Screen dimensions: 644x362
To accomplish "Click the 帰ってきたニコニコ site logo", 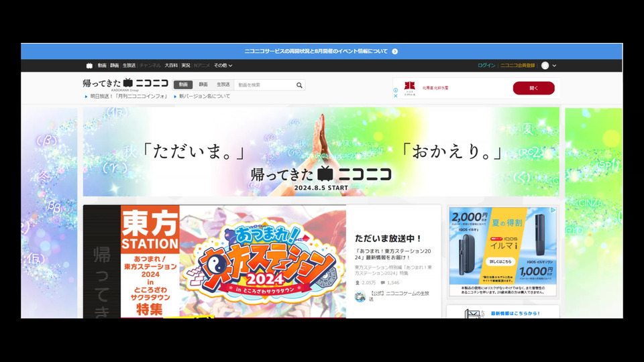I will [125, 83].
